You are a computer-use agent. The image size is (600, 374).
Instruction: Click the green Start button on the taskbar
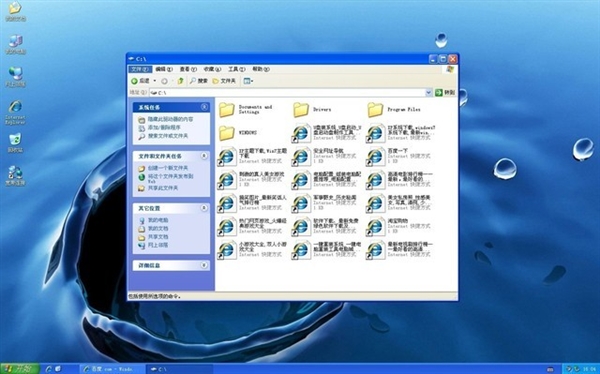pyautogui.click(x=20, y=369)
